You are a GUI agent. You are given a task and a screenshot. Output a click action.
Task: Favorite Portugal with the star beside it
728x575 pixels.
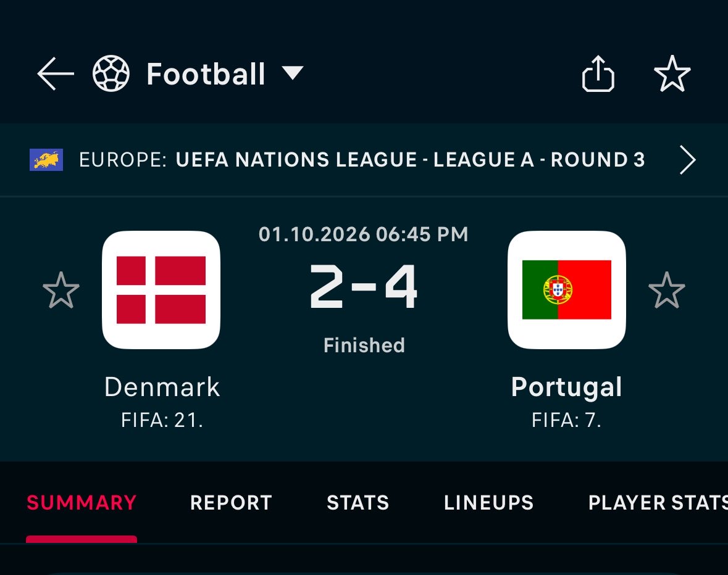click(667, 291)
